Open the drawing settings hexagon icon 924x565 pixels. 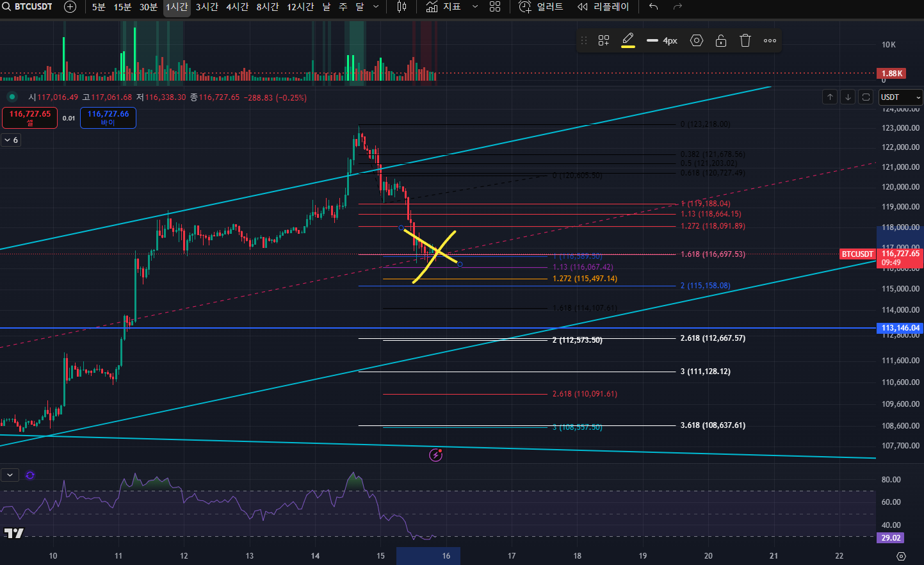(697, 40)
